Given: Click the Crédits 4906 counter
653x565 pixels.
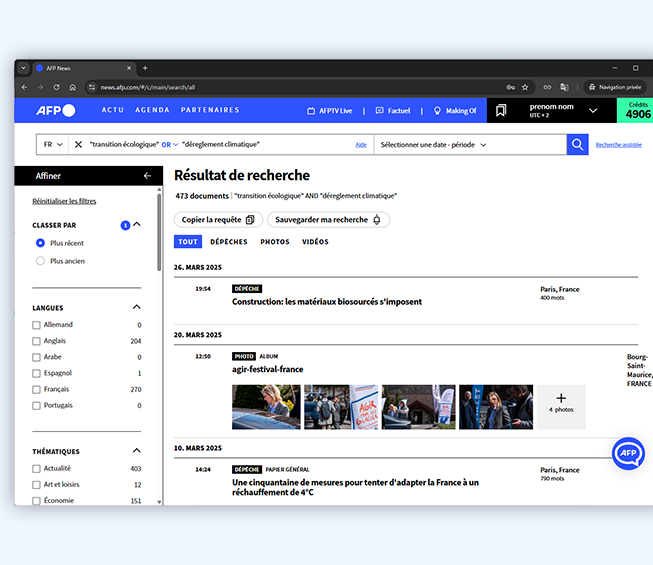Looking at the screenshot, I should (637, 110).
